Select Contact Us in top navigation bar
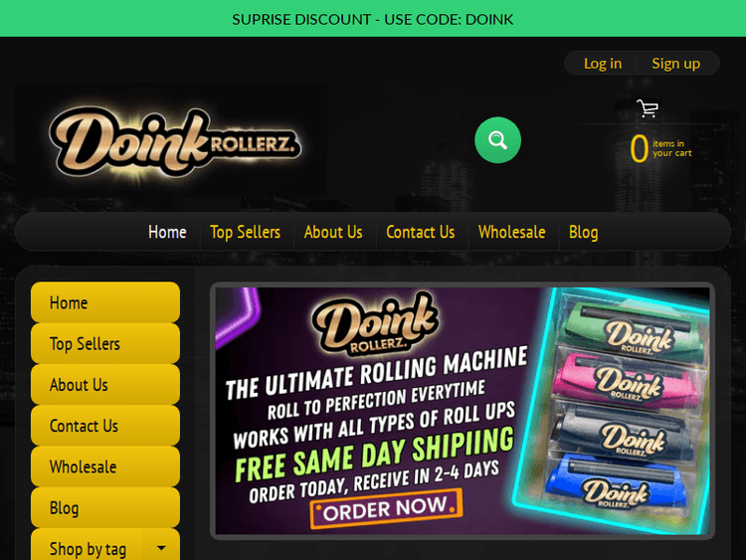Image resolution: width=746 pixels, height=560 pixels. click(x=420, y=232)
